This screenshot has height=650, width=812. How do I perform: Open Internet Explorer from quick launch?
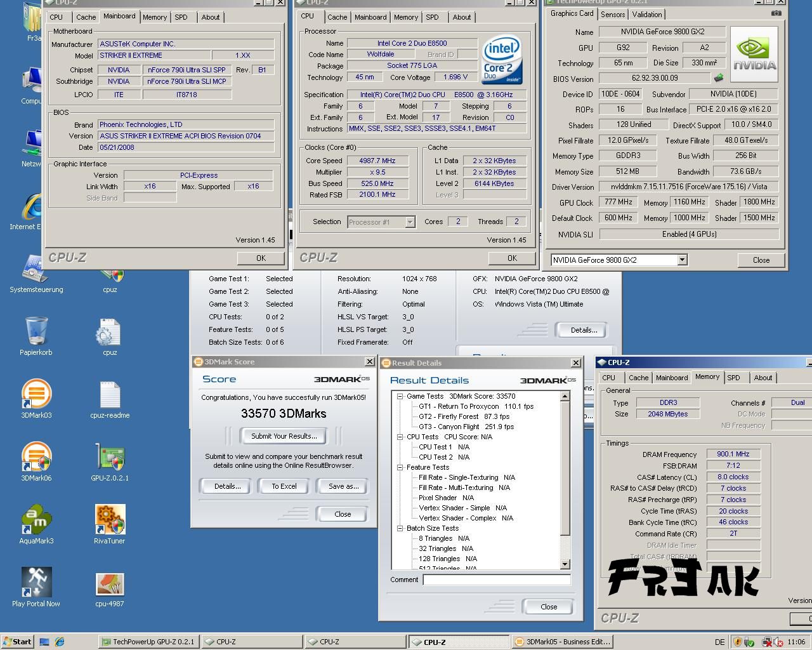(59, 642)
